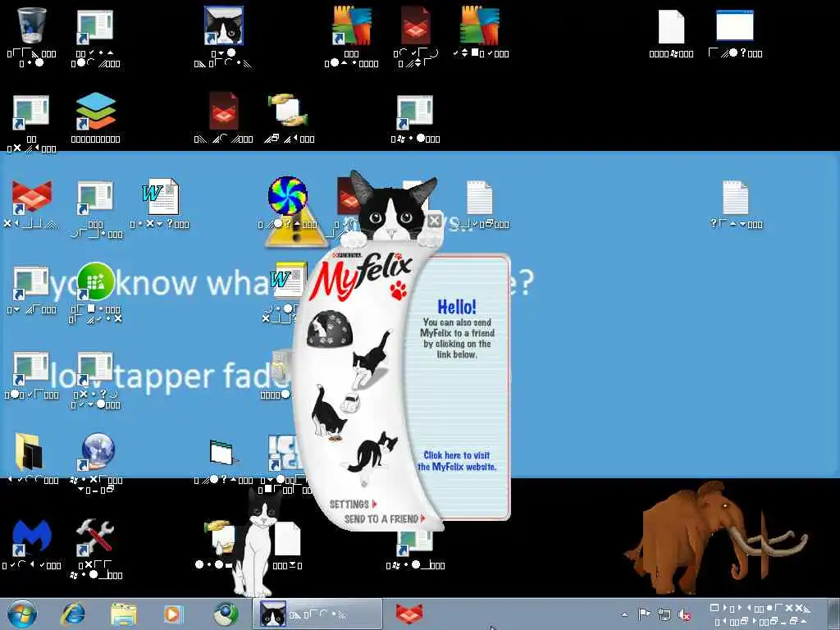
Task: Select blank white file beside blue window icon
Action: [671, 27]
